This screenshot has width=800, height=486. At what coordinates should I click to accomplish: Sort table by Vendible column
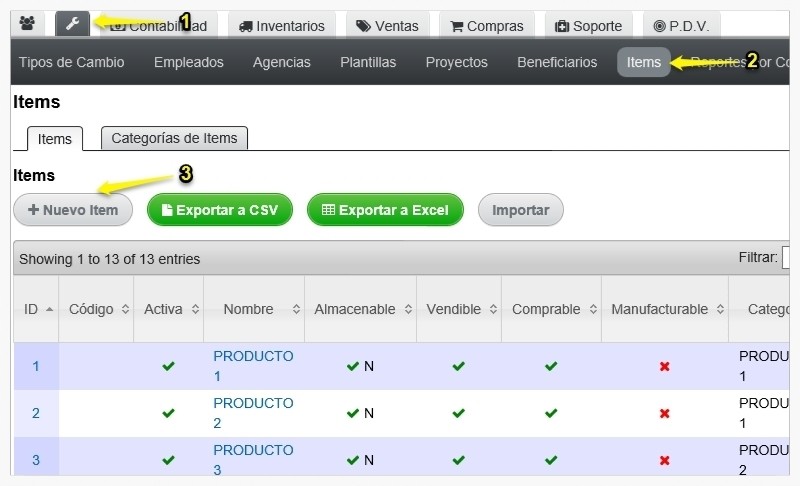459,309
